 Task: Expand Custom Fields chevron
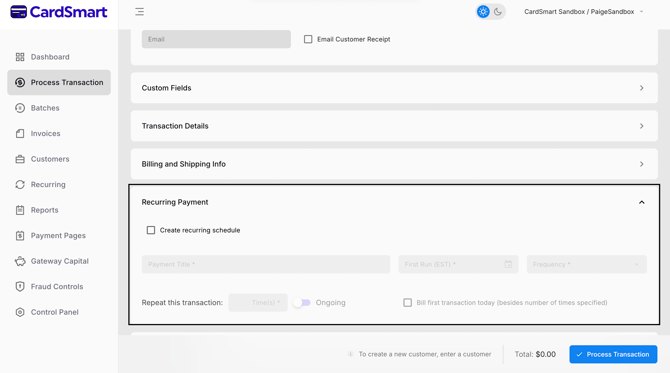pos(641,88)
